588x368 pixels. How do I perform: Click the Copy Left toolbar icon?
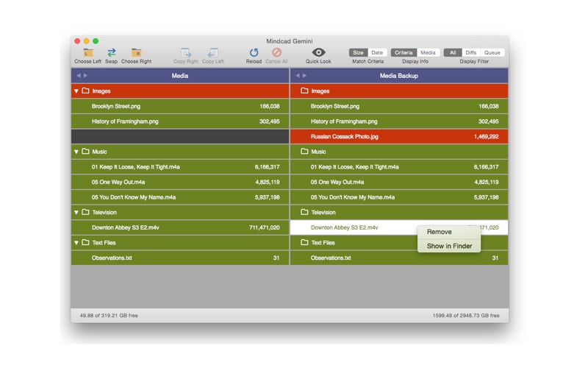pos(213,52)
